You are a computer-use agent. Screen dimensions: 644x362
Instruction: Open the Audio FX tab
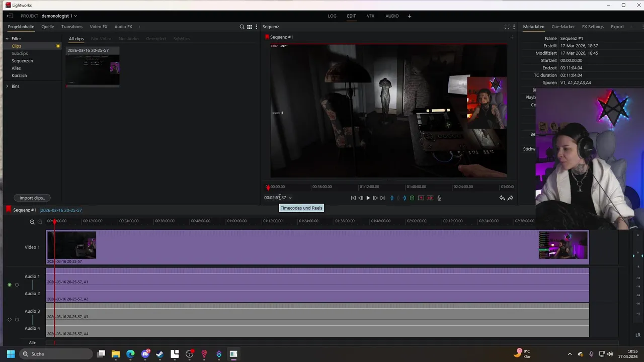[123, 27]
